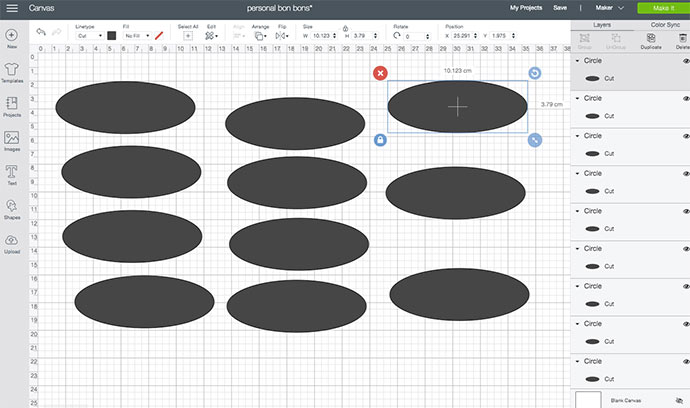The height and width of the screenshot is (408, 690).
Task: Select the Text tool
Action: pyautogui.click(x=11, y=172)
